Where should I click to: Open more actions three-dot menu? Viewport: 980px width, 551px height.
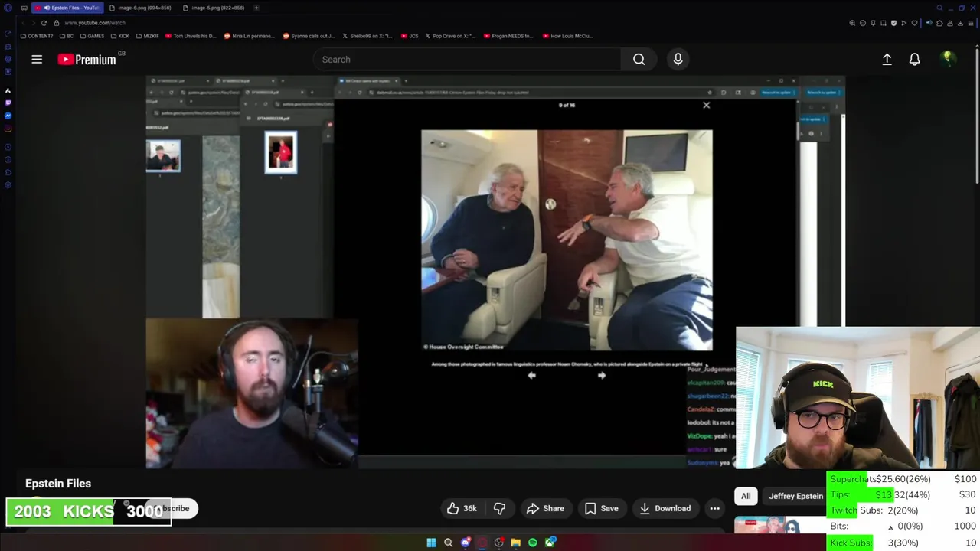714,508
